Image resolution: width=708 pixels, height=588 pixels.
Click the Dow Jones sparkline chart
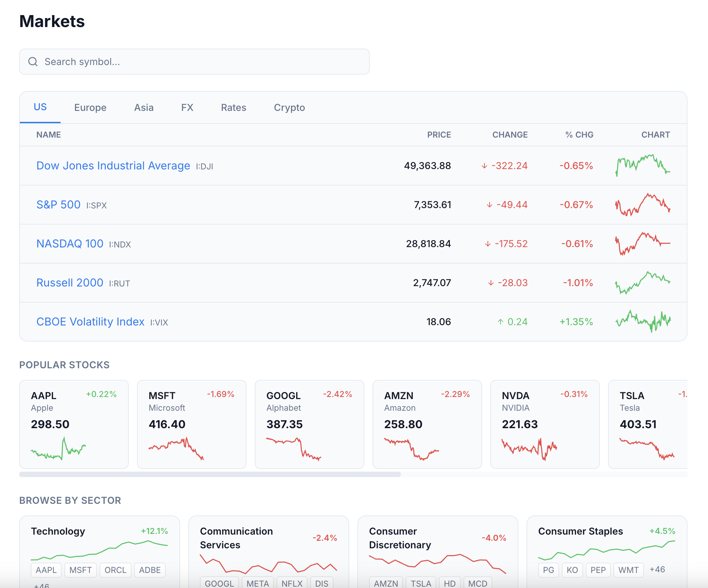pos(643,166)
